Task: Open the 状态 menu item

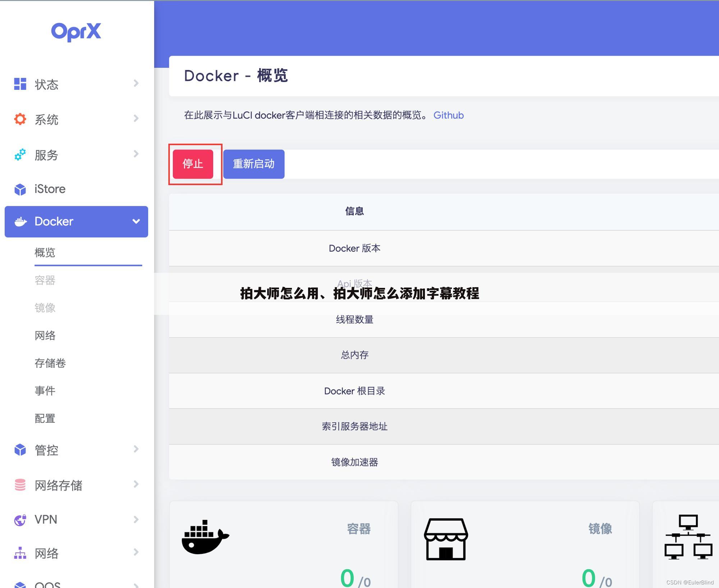Action: point(76,84)
